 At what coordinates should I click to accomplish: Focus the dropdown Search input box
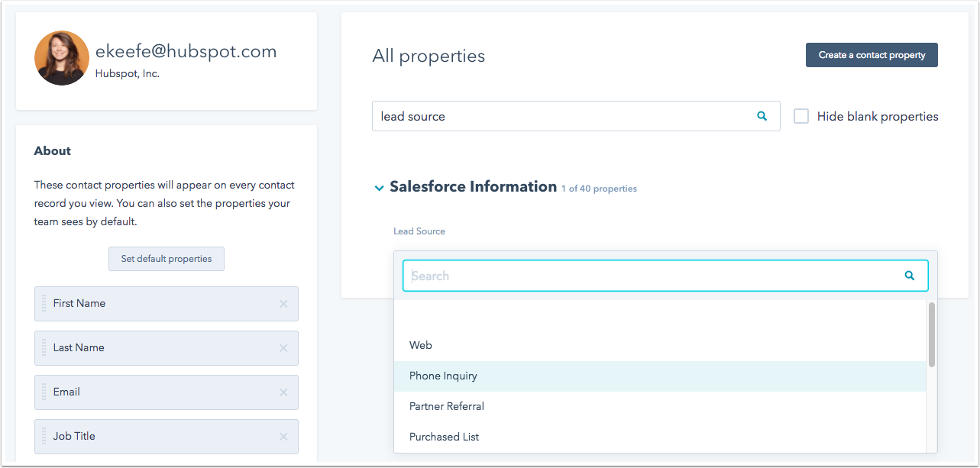665,276
